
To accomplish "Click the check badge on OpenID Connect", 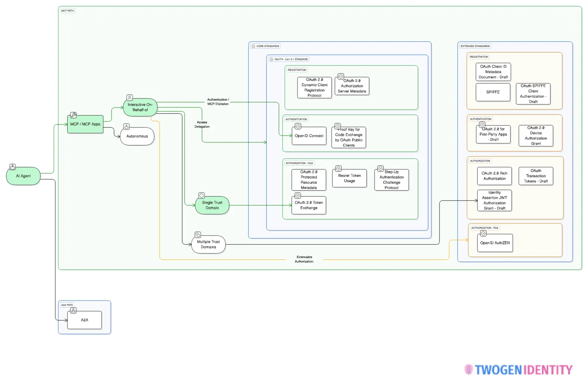I will pos(298,126).
